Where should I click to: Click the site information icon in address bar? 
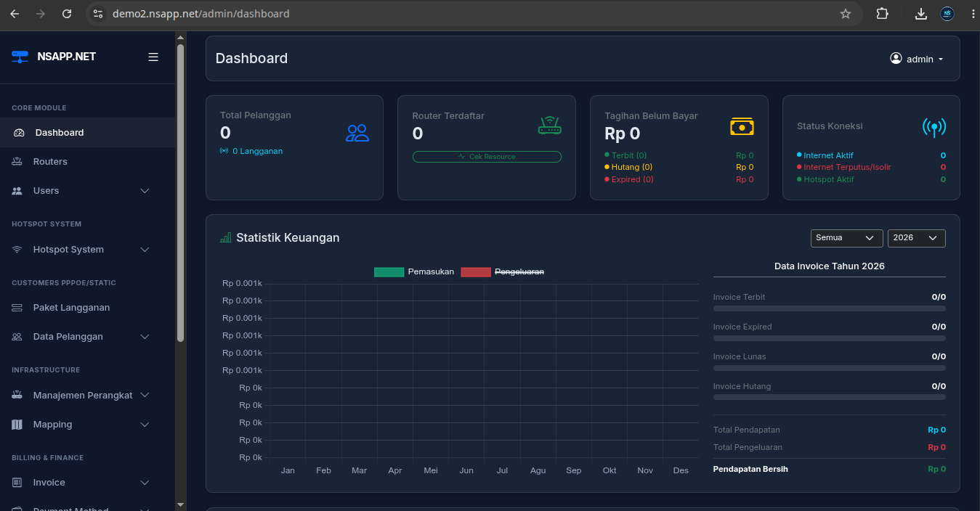tap(99, 13)
